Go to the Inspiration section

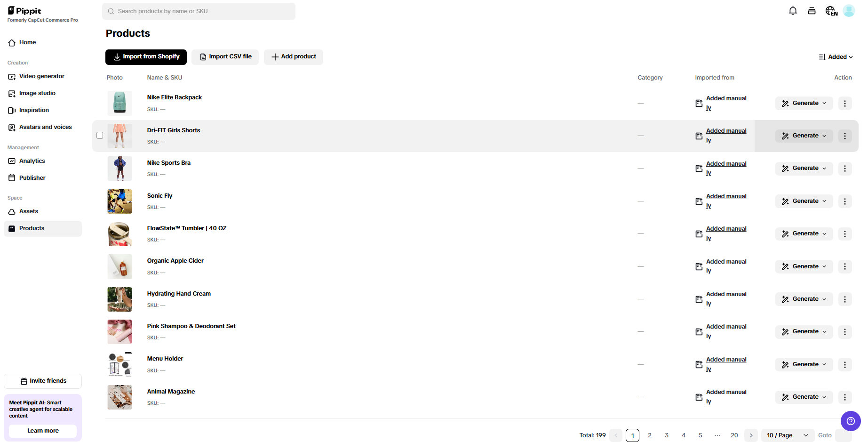tap(33, 110)
